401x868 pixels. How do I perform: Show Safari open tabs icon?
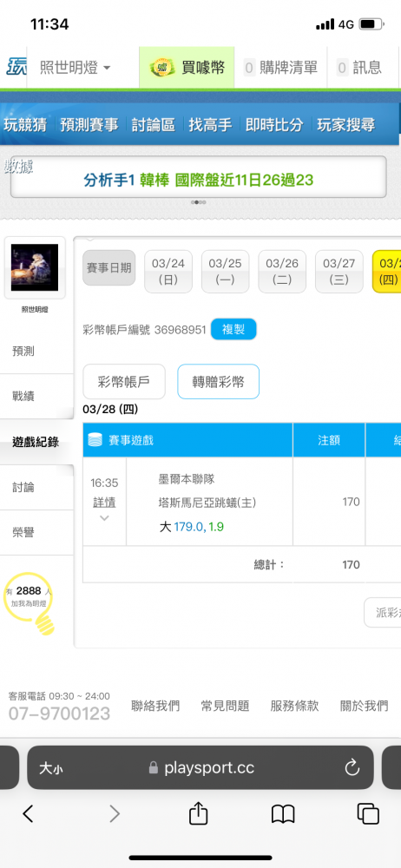point(368,813)
